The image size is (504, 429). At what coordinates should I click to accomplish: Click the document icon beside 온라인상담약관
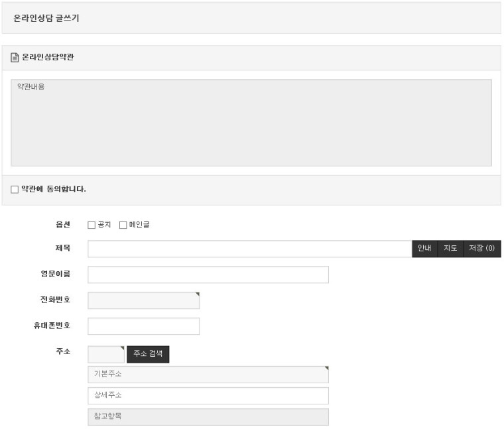tap(15, 58)
